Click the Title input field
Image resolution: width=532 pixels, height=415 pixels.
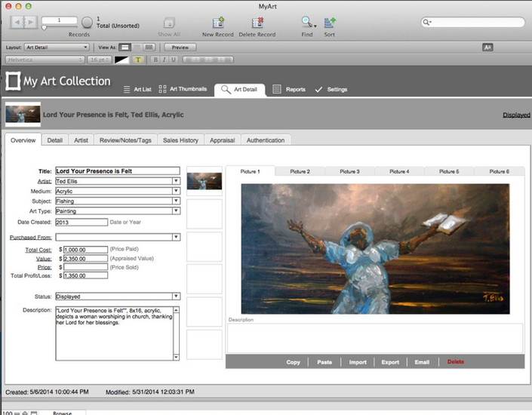click(118, 171)
